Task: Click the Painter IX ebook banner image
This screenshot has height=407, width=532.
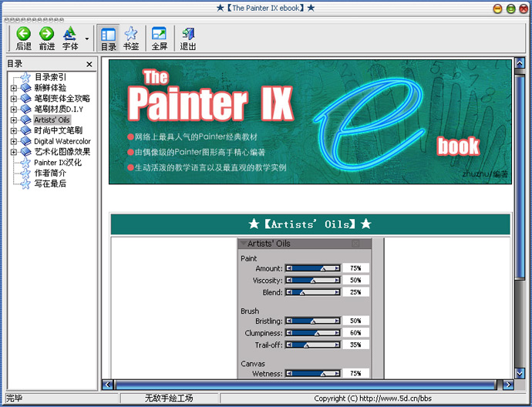Action: 310,122
